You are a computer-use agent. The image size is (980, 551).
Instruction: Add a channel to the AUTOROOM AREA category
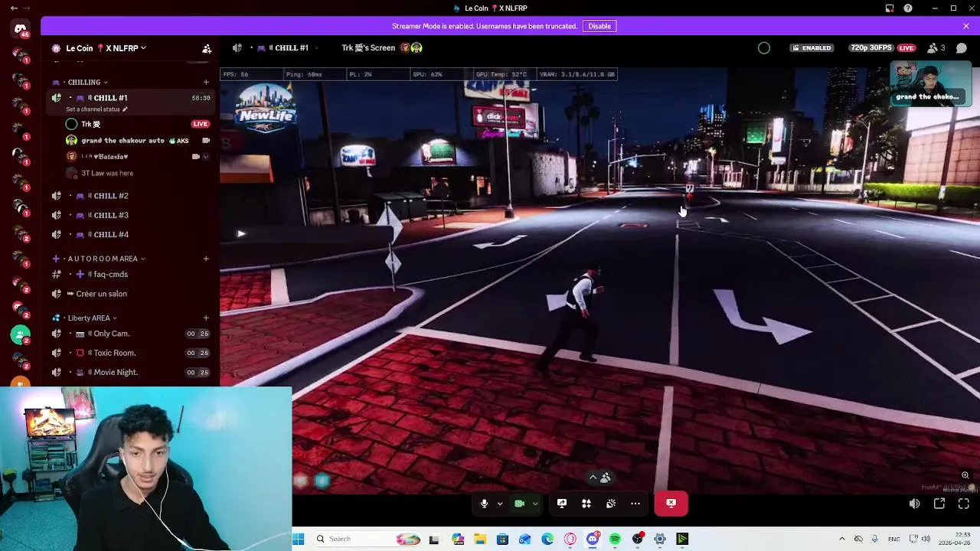(x=206, y=259)
